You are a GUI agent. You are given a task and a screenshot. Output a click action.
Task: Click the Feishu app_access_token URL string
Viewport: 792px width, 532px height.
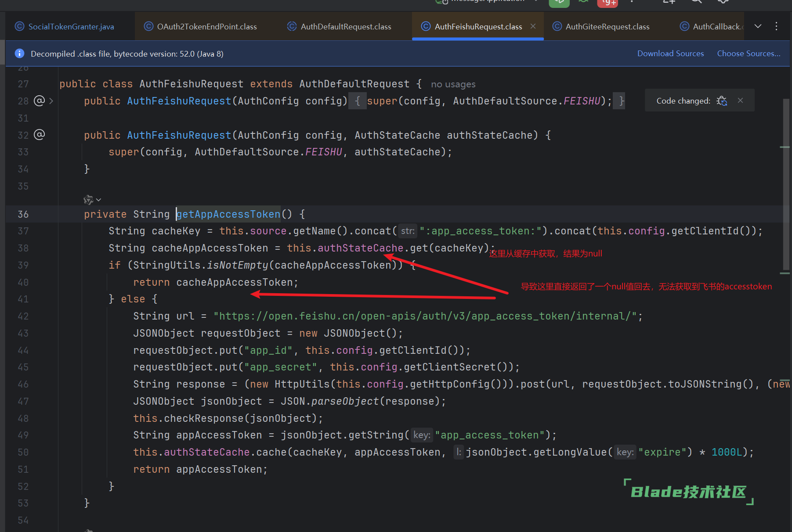425,316
